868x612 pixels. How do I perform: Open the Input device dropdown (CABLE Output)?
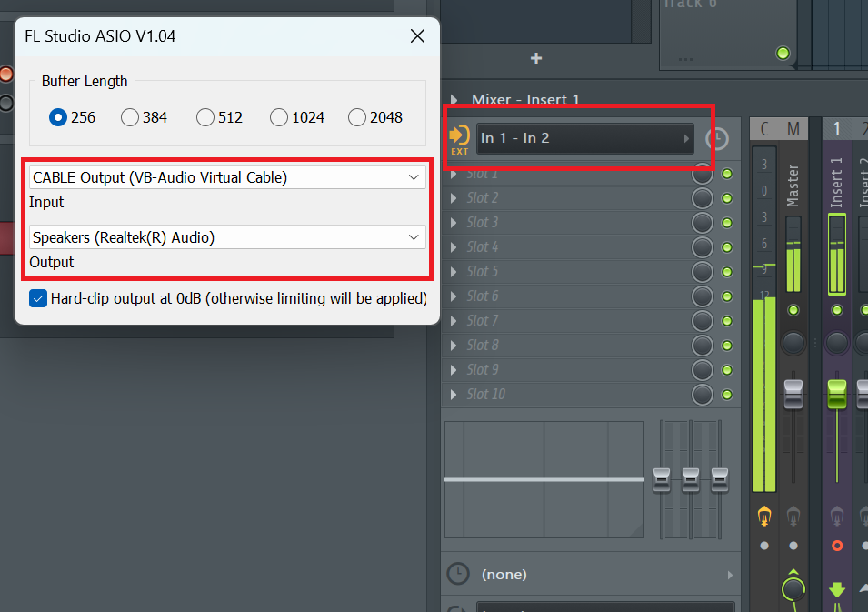227,177
